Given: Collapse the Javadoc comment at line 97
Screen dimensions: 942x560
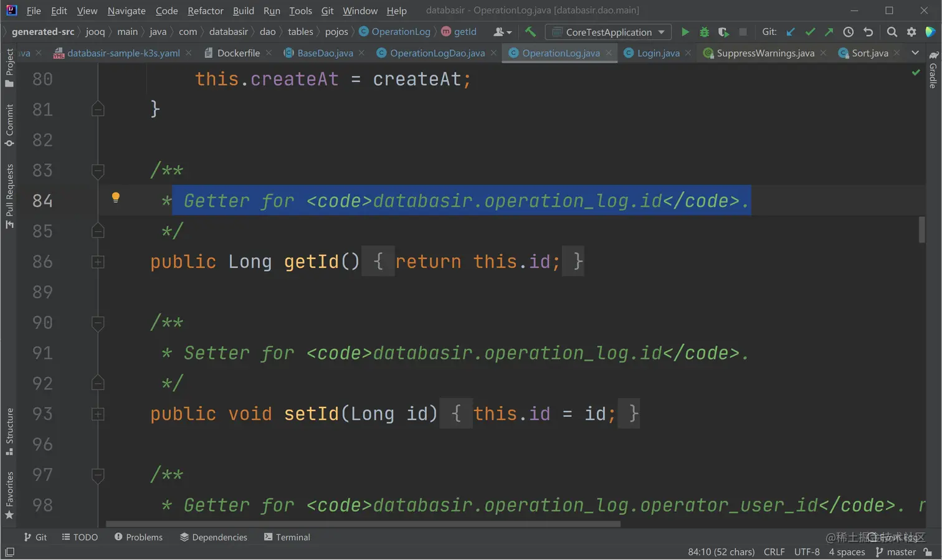Looking at the screenshot, I should (x=98, y=475).
